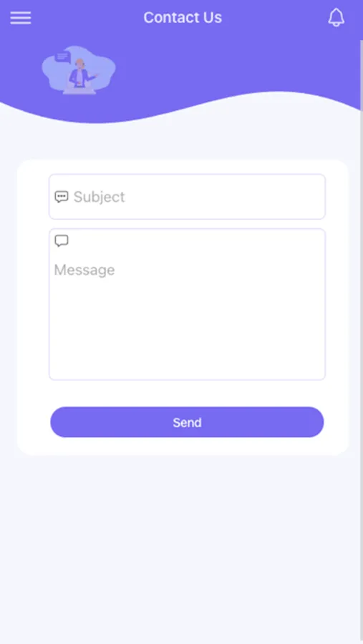Click the Message placeholder text
This screenshot has height=644, width=363.
point(84,270)
